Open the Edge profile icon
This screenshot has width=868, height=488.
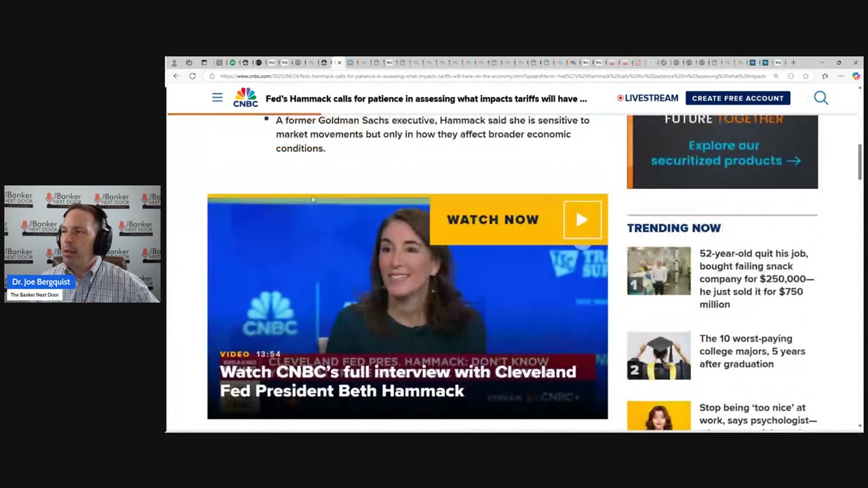pos(174,62)
